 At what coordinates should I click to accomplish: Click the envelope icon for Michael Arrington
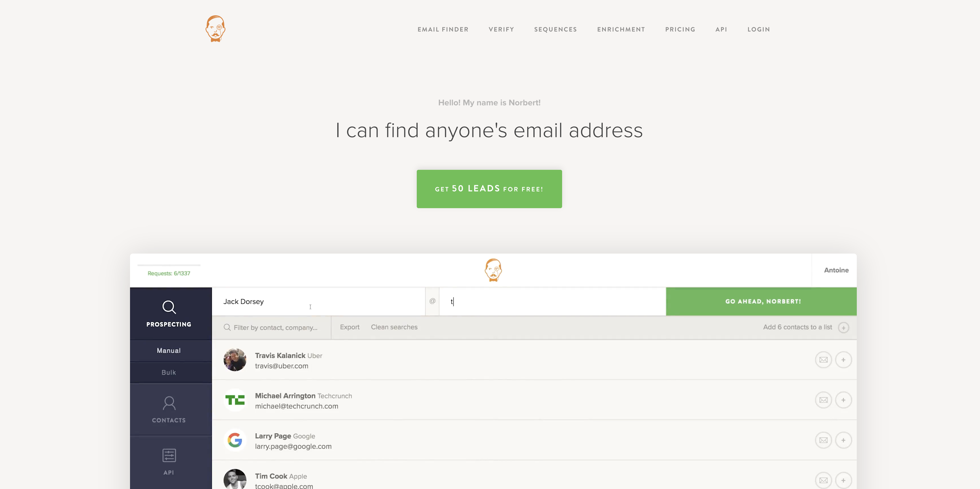(823, 400)
